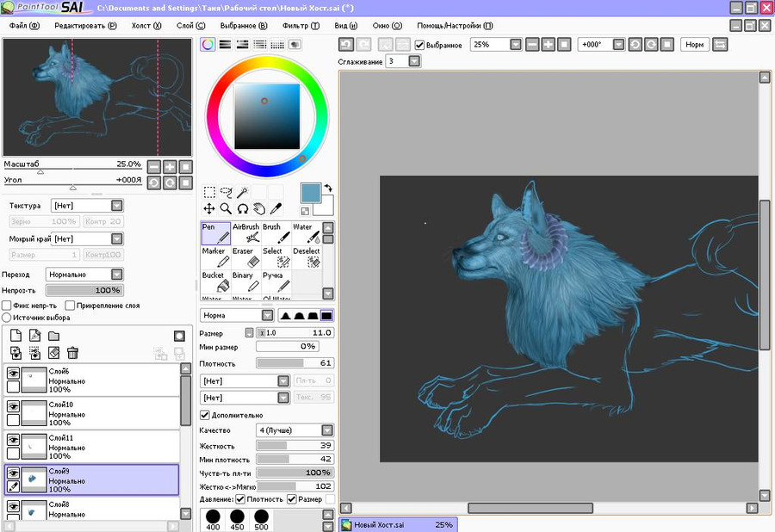Show the color wheel panel

(x=208, y=45)
